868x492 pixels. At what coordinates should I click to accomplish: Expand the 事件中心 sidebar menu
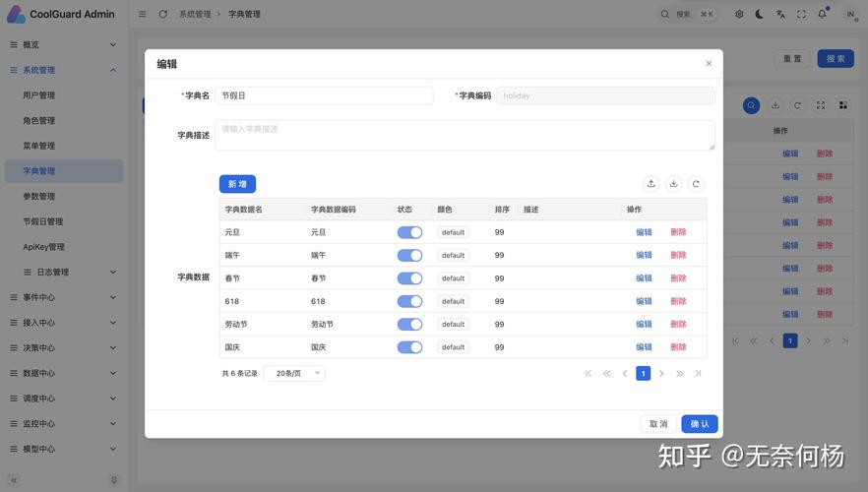pyautogui.click(x=64, y=297)
